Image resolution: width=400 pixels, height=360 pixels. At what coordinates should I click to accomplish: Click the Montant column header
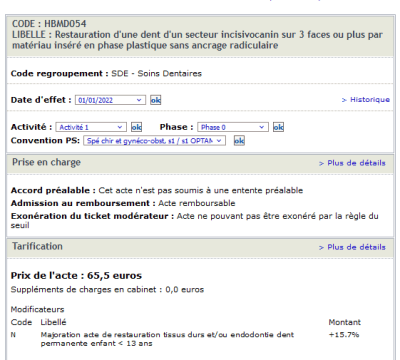345,322
